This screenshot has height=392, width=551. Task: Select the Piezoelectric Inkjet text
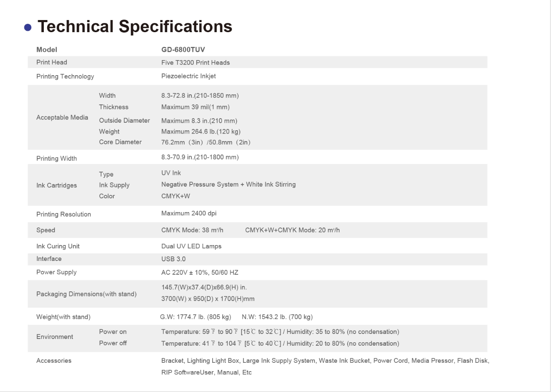pyautogui.click(x=188, y=76)
